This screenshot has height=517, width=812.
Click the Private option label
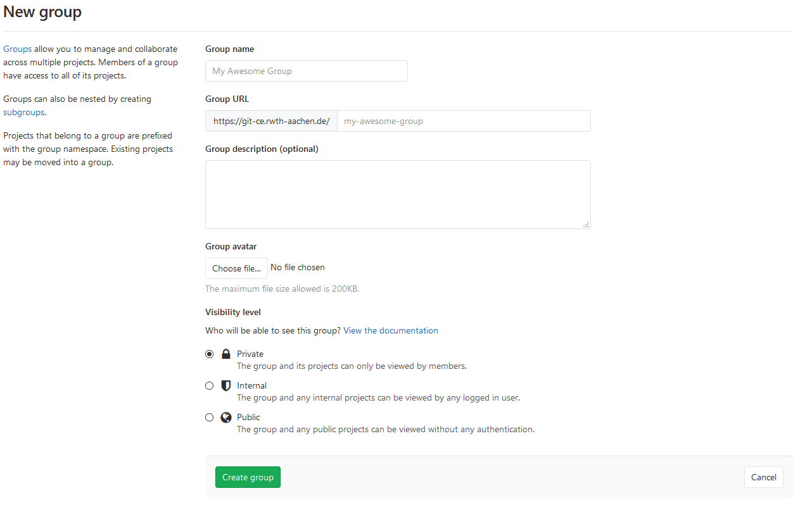tap(250, 354)
